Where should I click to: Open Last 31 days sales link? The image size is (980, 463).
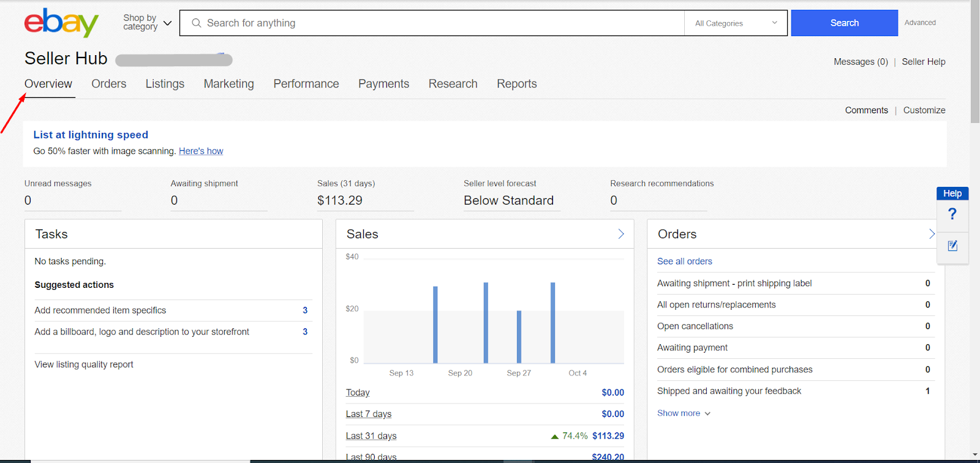tap(371, 436)
